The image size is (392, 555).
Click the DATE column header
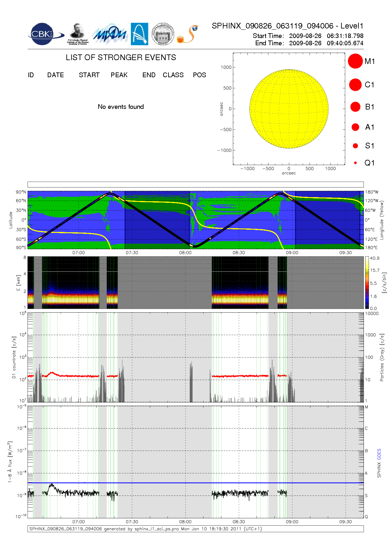[55, 75]
